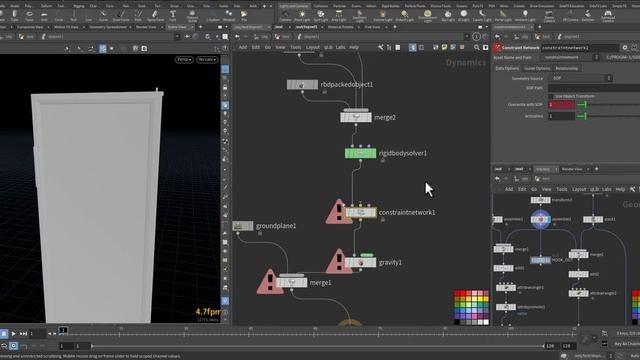Select the rbdpackedobject1 node
Viewport: 640px width, 360px height.
302,84
